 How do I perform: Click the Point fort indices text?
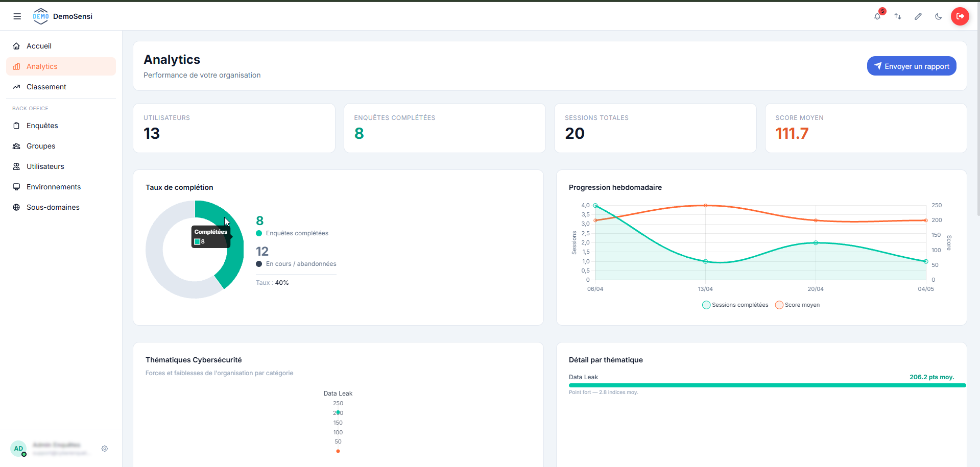tap(604, 392)
